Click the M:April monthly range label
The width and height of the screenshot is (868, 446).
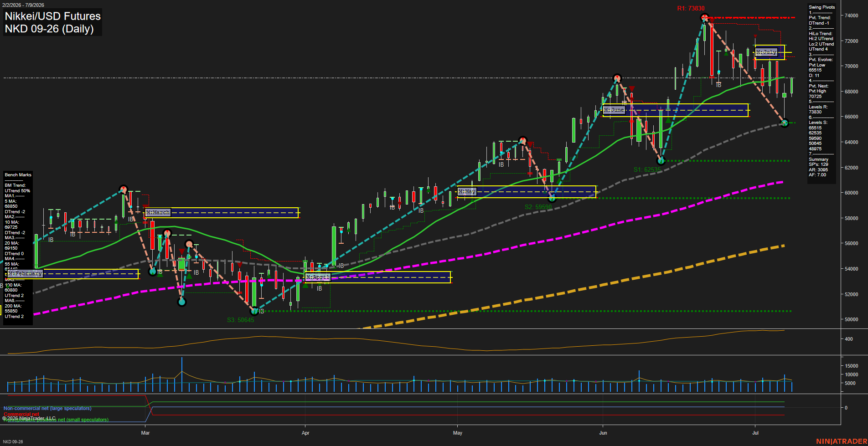tap(318, 277)
